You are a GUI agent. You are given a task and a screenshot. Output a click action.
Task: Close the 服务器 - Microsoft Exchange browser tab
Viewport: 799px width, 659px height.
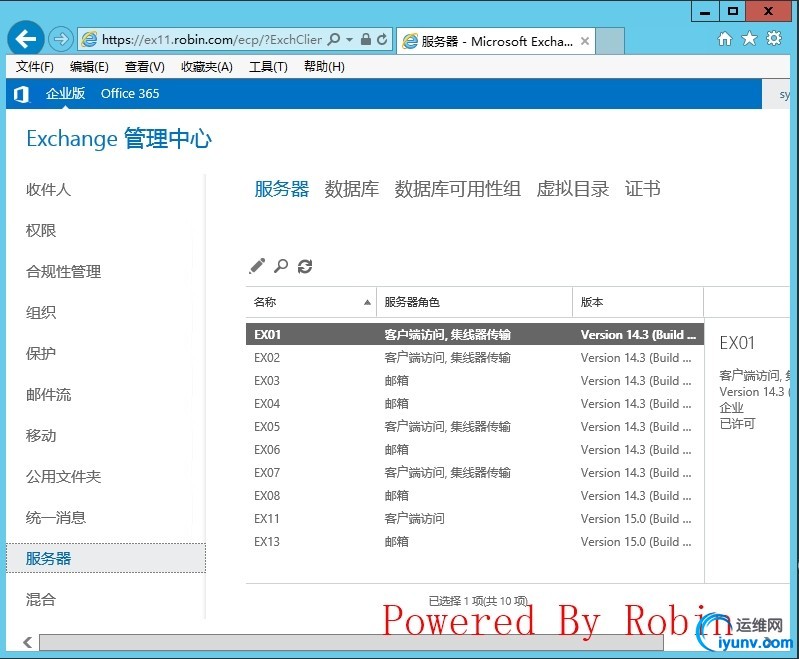(585, 41)
